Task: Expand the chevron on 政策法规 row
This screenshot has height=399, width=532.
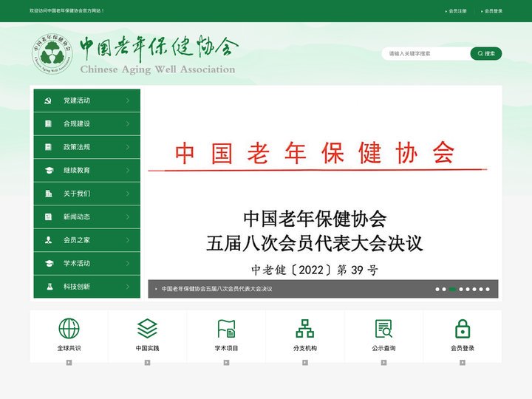Action: [128, 147]
